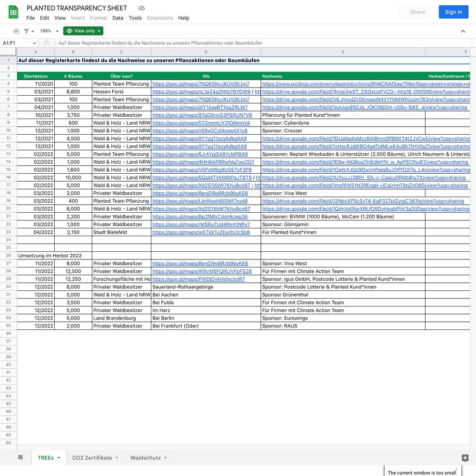476x476 pixels.
Task: Open the picdrop.com link in row 4
Action: point(366,84)
